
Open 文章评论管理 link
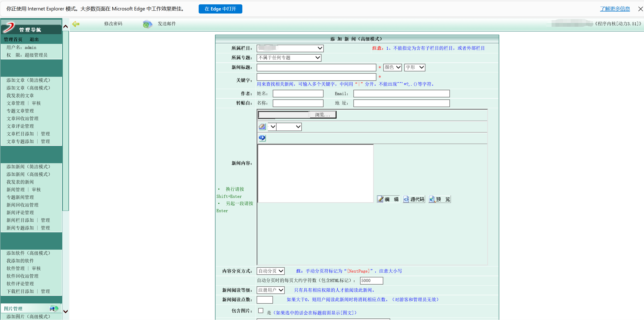pyautogui.click(x=20, y=126)
